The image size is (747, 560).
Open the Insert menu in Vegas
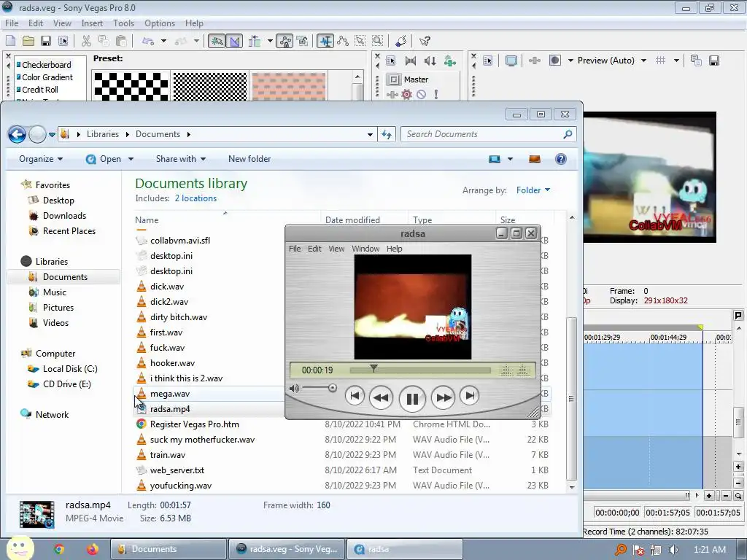click(91, 23)
